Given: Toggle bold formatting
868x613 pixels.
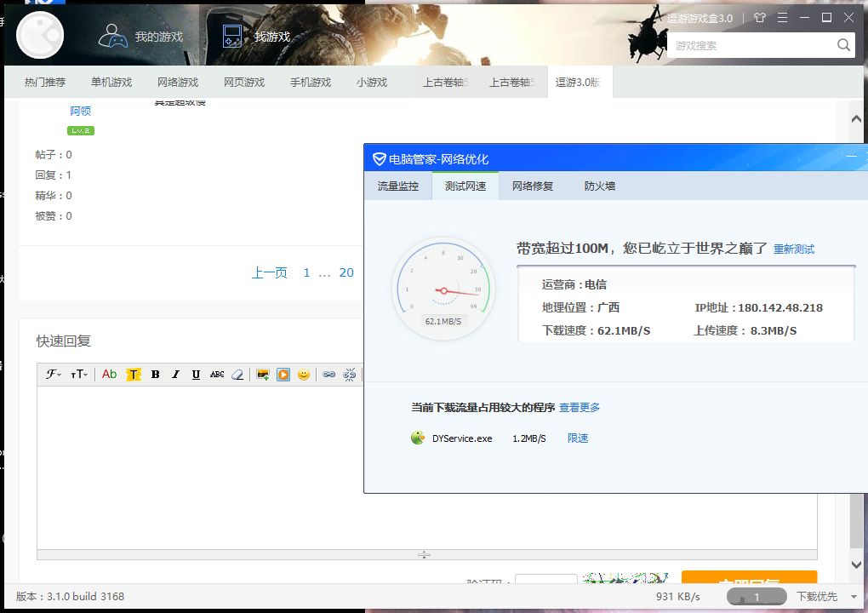Looking at the screenshot, I should point(156,375).
